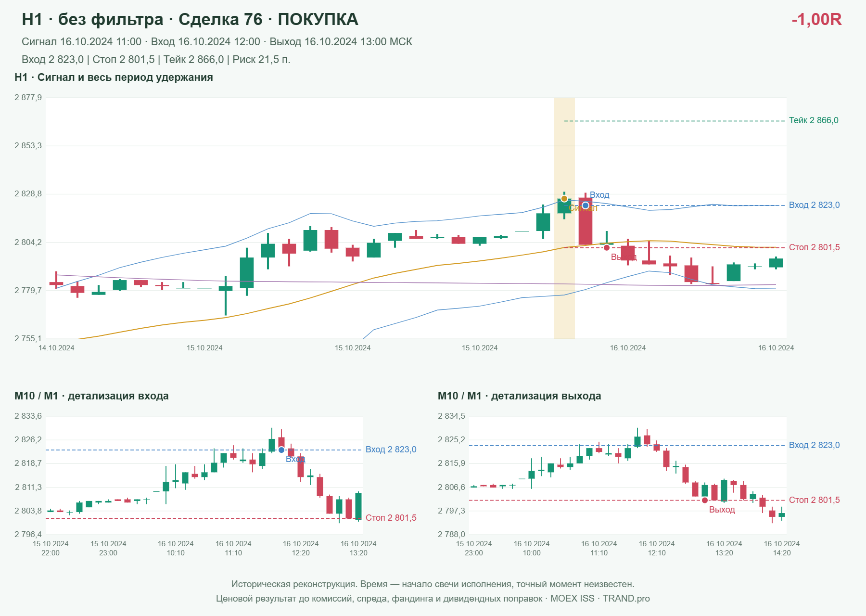866x616 pixels.
Task: Click the 'Вход 2 823,0' label in the exit detail chart
Action: click(814, 445)
